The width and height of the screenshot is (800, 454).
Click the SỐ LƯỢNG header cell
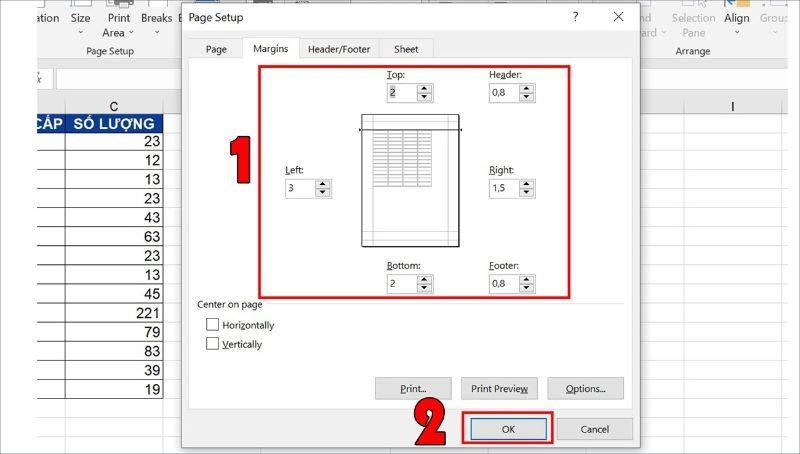pyautogui.click(x=114, y=123)
